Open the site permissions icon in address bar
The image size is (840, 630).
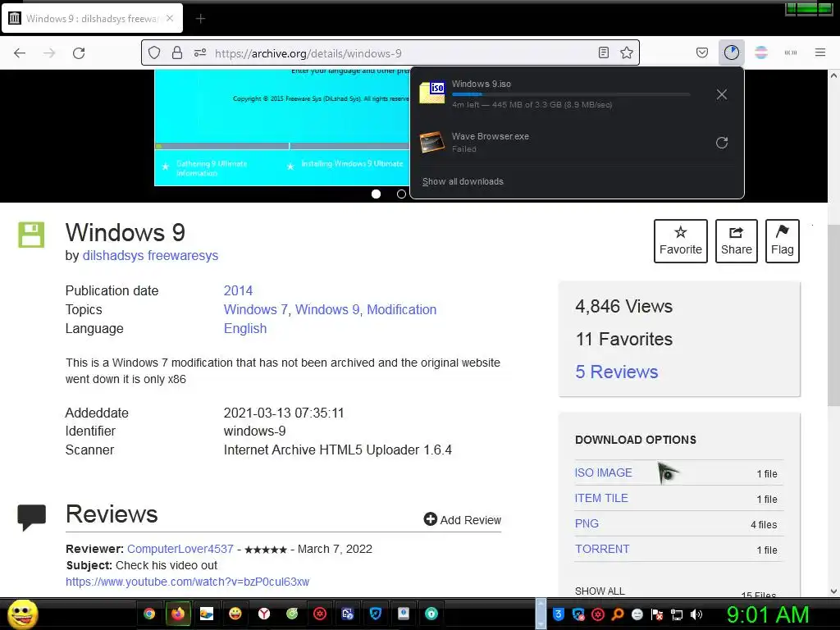point(200,52)
